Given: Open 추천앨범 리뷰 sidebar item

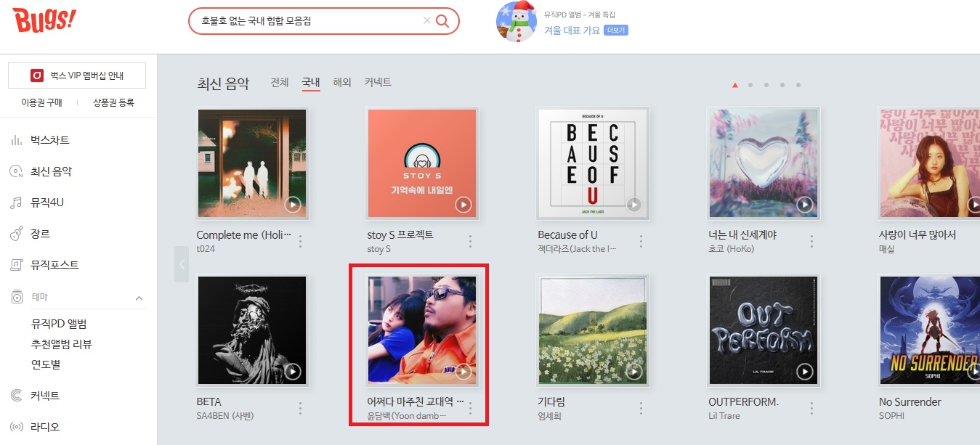Looking at the screenshot, I should point(62,344).
